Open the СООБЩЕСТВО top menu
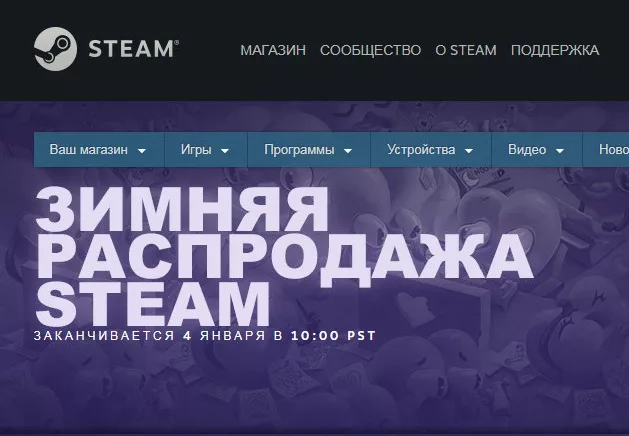The height and width of the screenshot is (436, 629). pyautogui.click(x=370, y=51)
